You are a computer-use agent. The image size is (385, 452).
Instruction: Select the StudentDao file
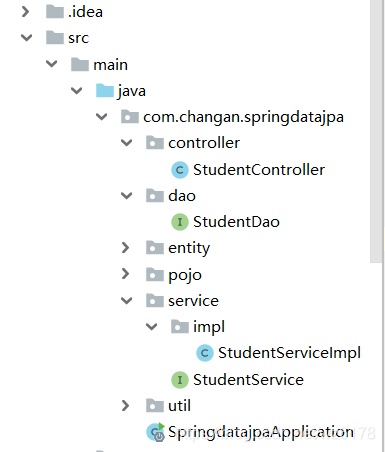[x=236, y=222]
